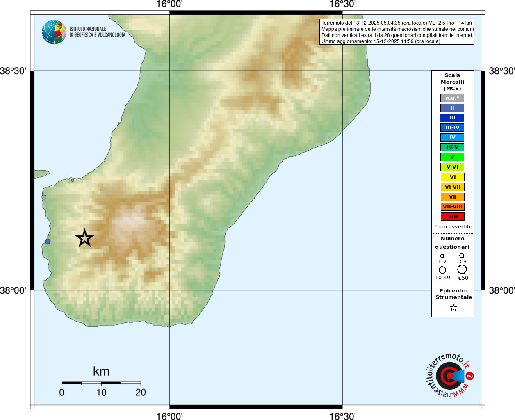Click the intensity III legend swatch
This screenshot has width=515, height=420.
(x=452, y=118)
